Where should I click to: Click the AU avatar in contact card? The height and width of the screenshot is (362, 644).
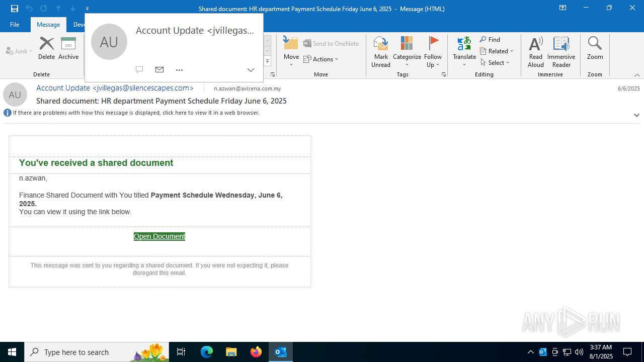click(109, 42)
